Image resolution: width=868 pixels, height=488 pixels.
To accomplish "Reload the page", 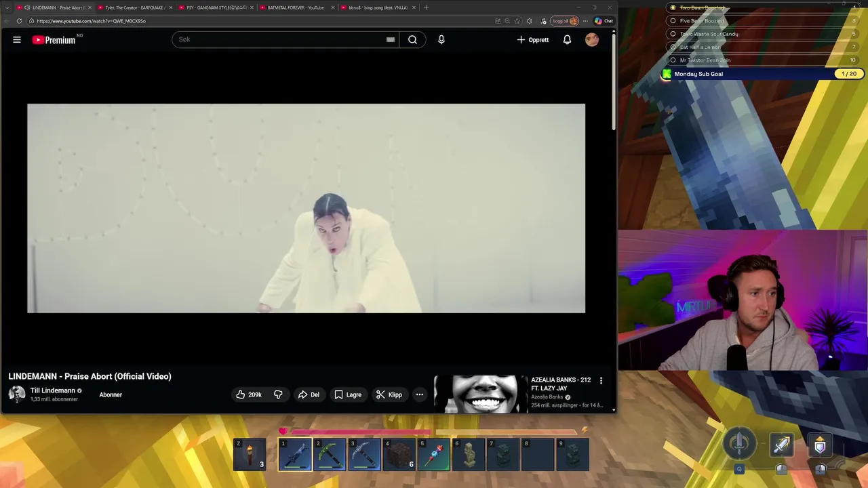I will coord(19,21).
